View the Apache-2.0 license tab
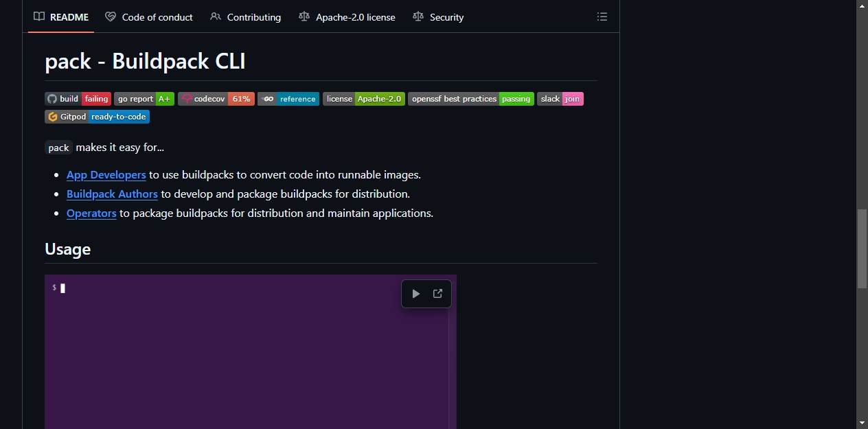 347,17
